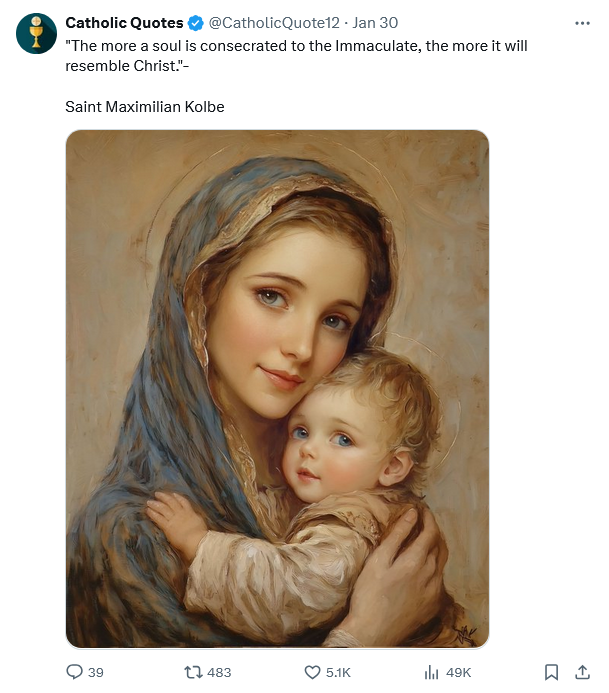Click the 39 replies count
Image resolution: width=609 pixels, height=693 pixels.
pyautogui.click(x=96, y=672)
